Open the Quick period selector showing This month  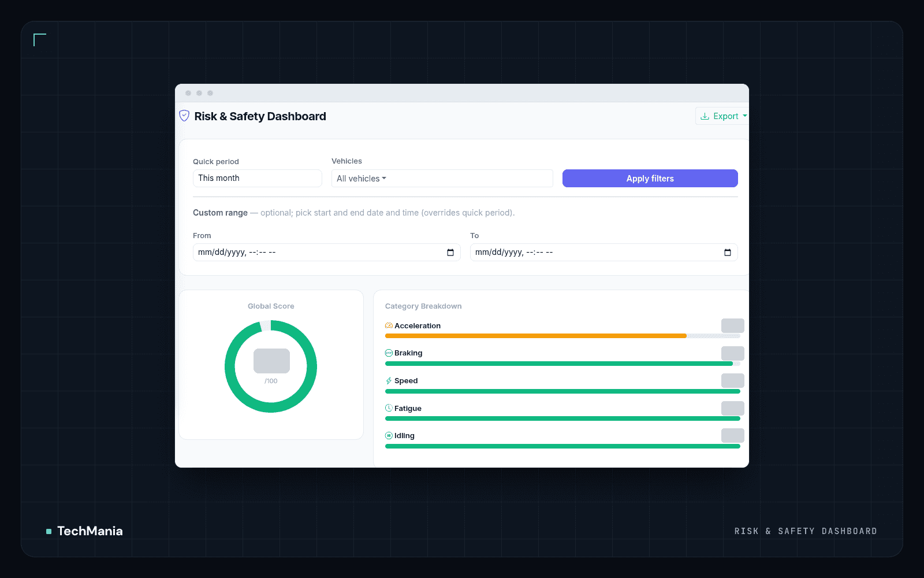click(258, 178)
